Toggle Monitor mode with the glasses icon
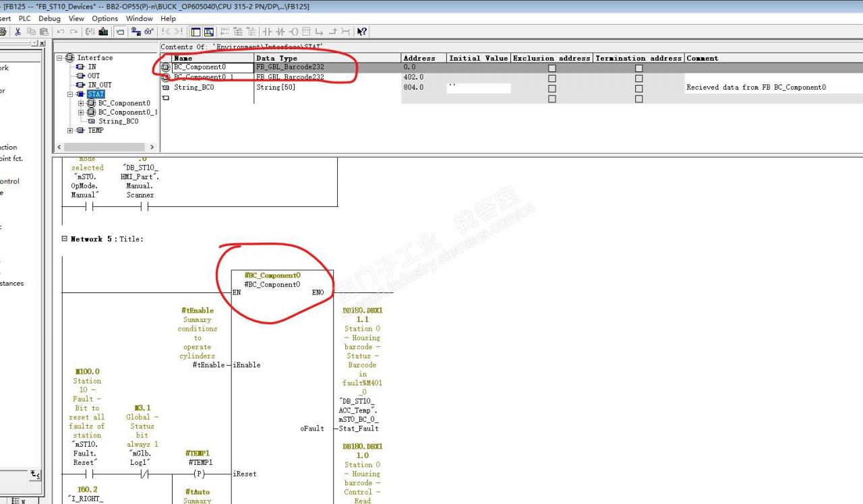 pos(149,32)
